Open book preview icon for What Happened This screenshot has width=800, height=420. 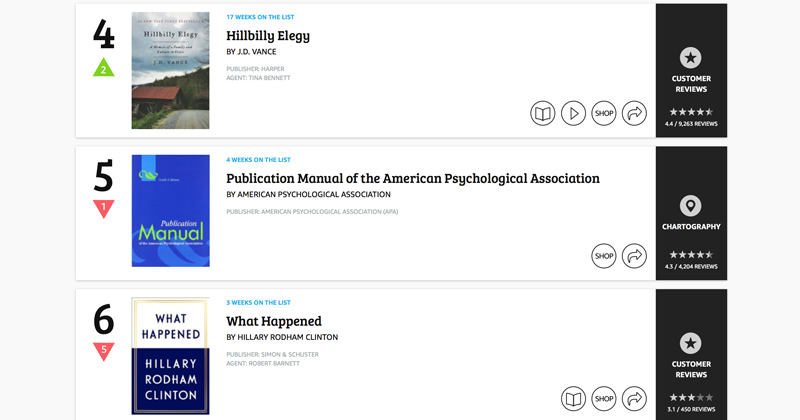[573, 399]
